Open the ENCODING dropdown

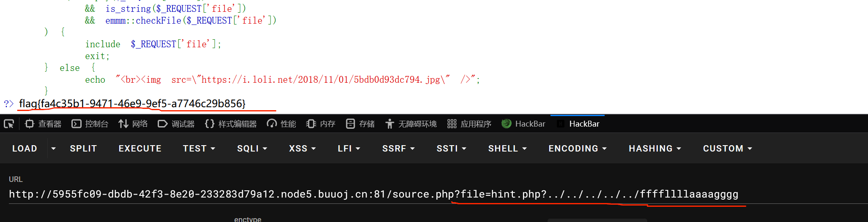coord(578,149)
